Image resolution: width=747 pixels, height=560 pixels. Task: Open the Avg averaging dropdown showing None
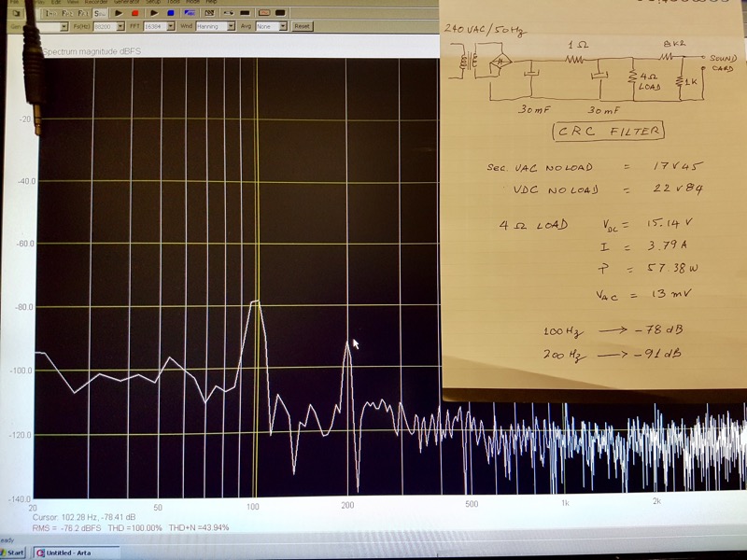[283, 27]
